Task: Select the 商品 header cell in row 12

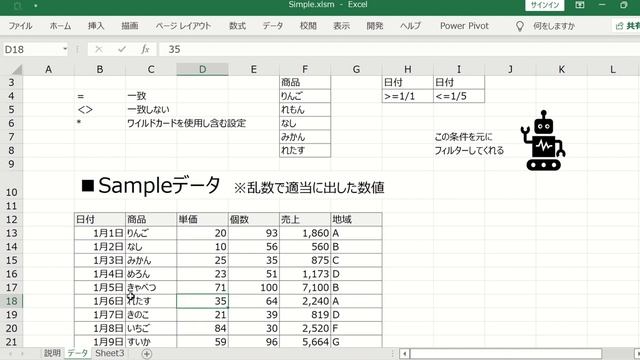Action: coord(151,220)
